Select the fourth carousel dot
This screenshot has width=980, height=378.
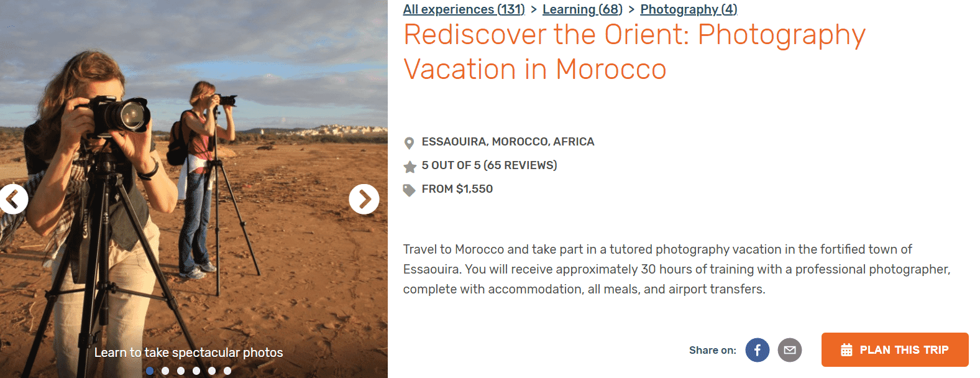pyautogui.click(x=196, y=371)
